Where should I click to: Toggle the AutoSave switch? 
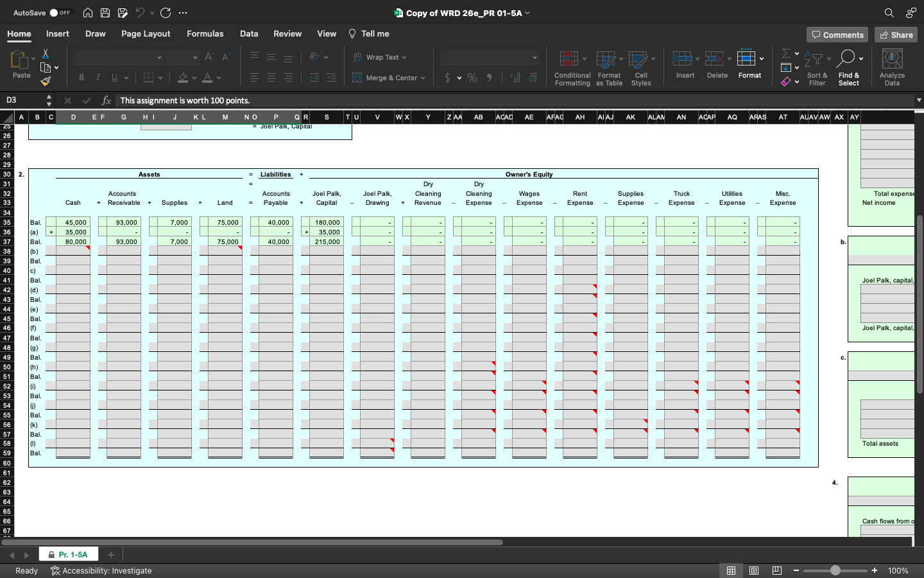pos(61,13)
